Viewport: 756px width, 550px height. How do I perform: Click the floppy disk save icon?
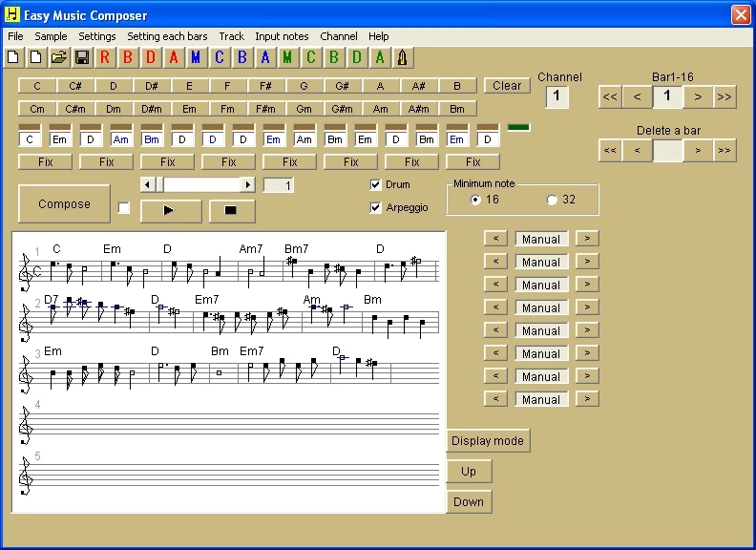click(82, 57)
